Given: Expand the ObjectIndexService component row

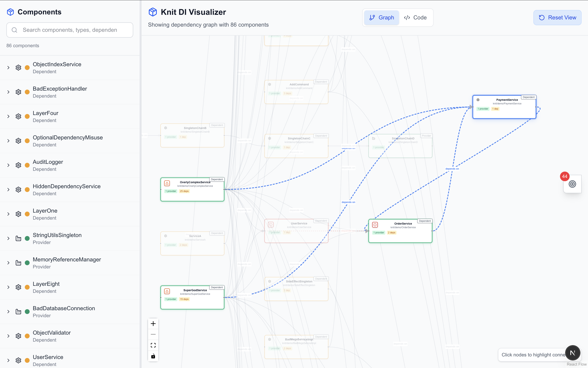Looking at the screenshot, I should pyautogui.click(x=8, y=68).
